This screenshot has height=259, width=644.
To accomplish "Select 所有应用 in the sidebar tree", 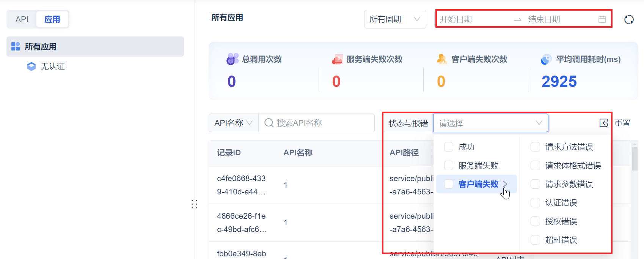I will pos(95,46).
